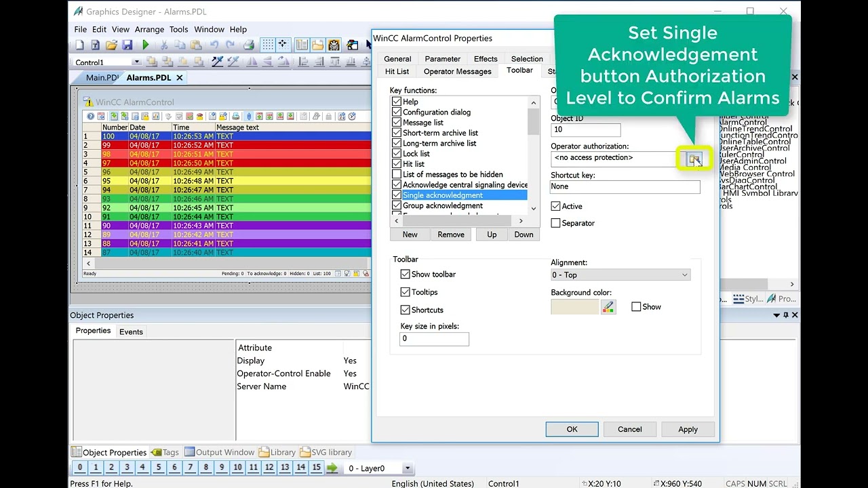This screenshot has height=488, width=868.
Task: Click the green arrow next to layer buttons
Action: (332, 468)
